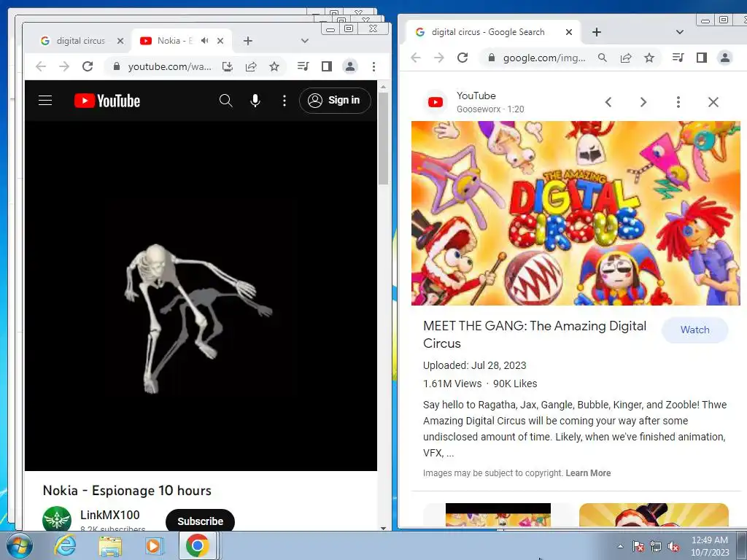This screenshot has width=747, height=560.
Task: Click Chrome icon in taskbar
Action: (198, 545)
